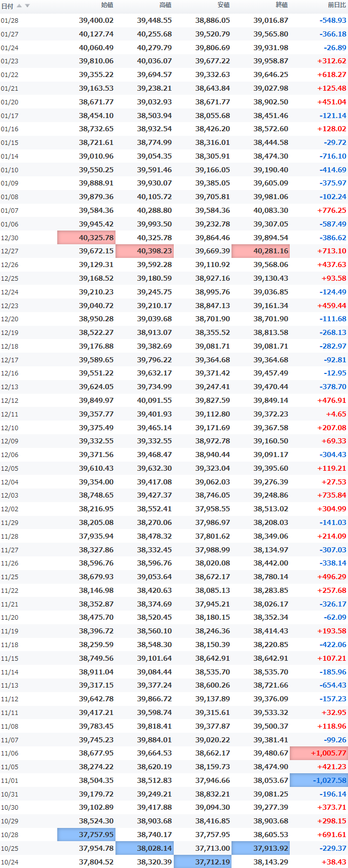
Task: Select change value +451.04
Action: point(332,102)
